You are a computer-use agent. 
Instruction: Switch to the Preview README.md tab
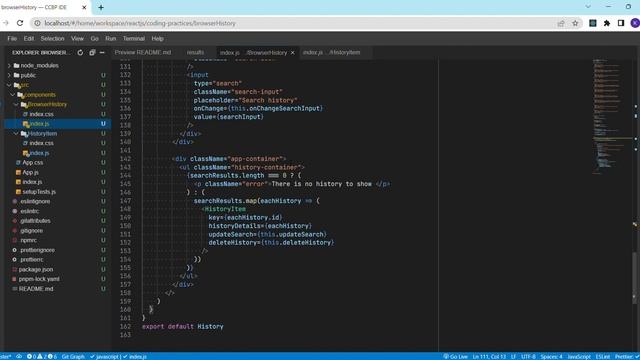tap(143, 53)
